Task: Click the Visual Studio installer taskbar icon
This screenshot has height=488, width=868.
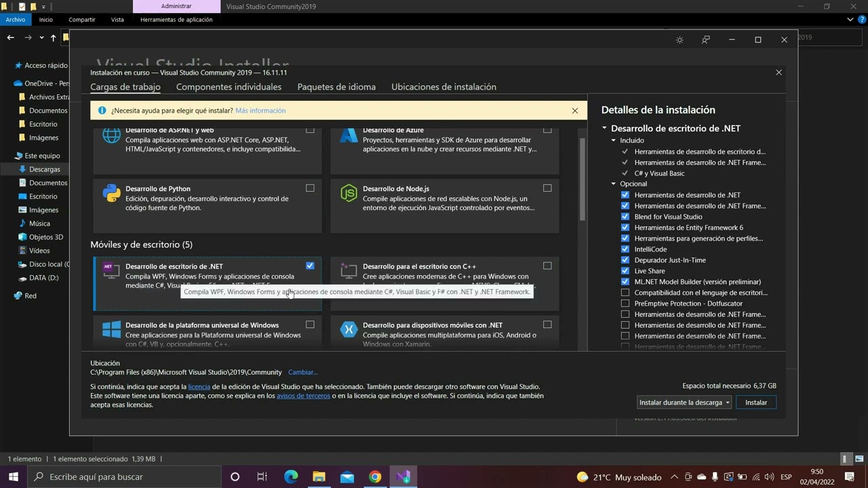Action: (x=403, y=477)
